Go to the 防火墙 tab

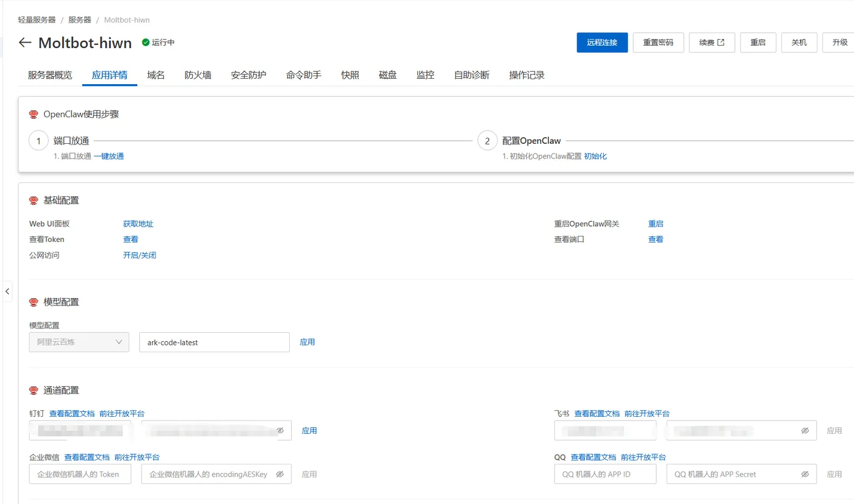198,75
